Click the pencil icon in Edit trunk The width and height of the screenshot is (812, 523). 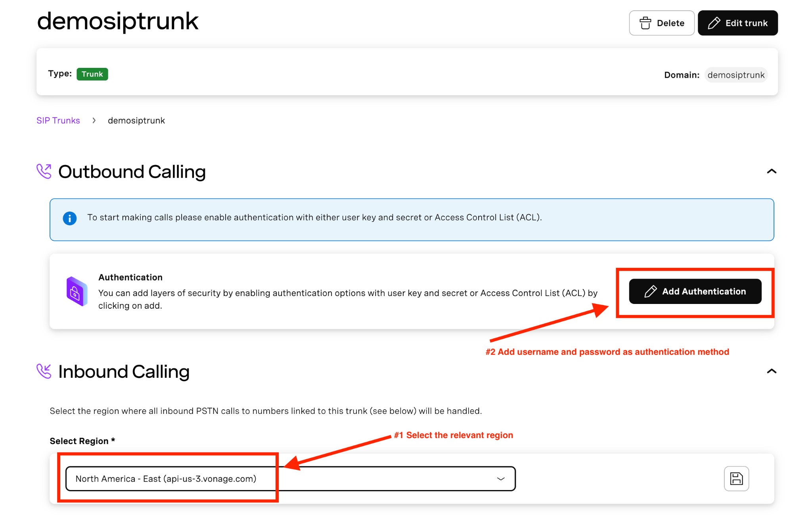click(x=714, y=23)
